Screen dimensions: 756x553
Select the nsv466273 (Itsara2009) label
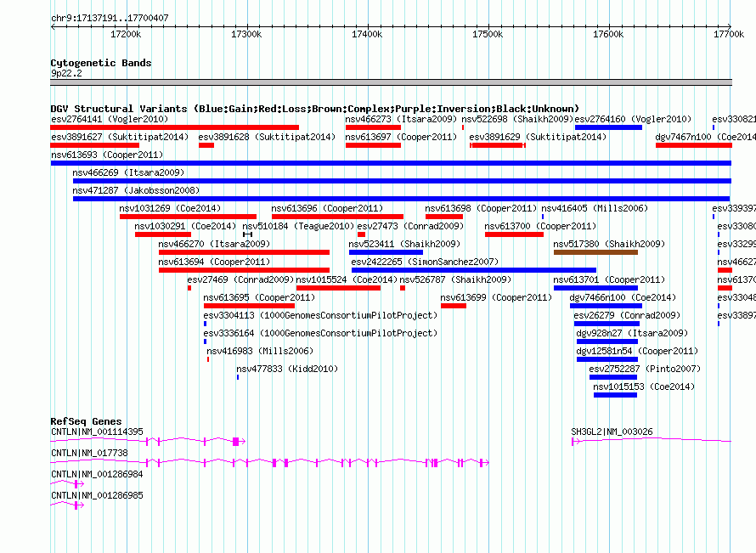tap(401, 119)
